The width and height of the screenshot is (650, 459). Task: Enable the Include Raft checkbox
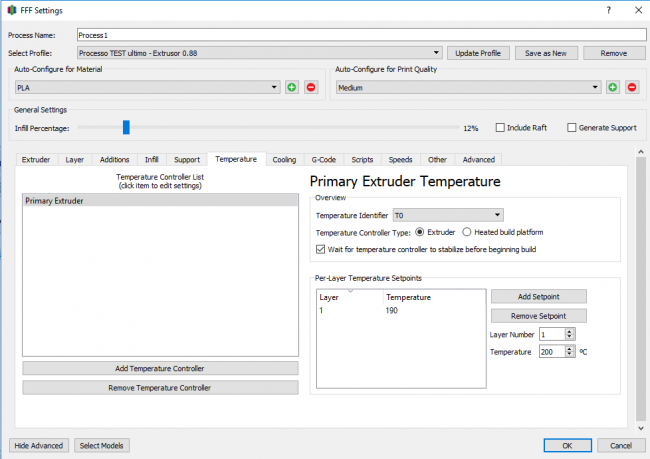click(x=500, y=128)
